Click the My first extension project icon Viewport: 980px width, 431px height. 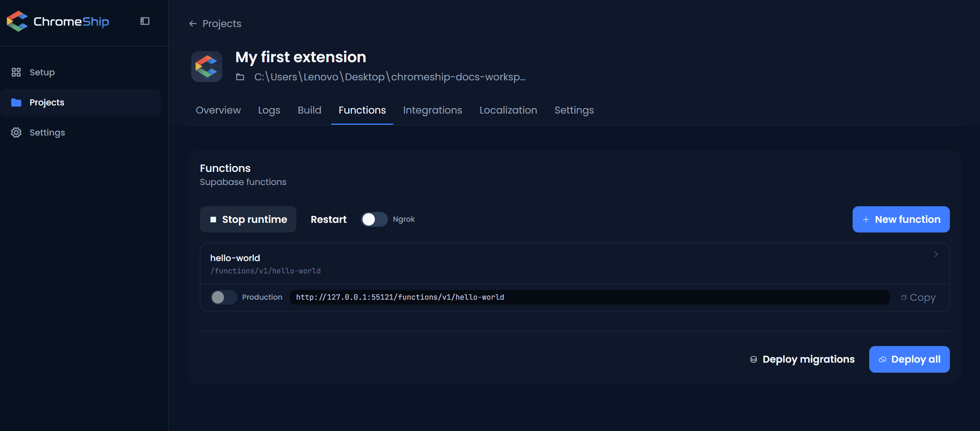point(206,66)
